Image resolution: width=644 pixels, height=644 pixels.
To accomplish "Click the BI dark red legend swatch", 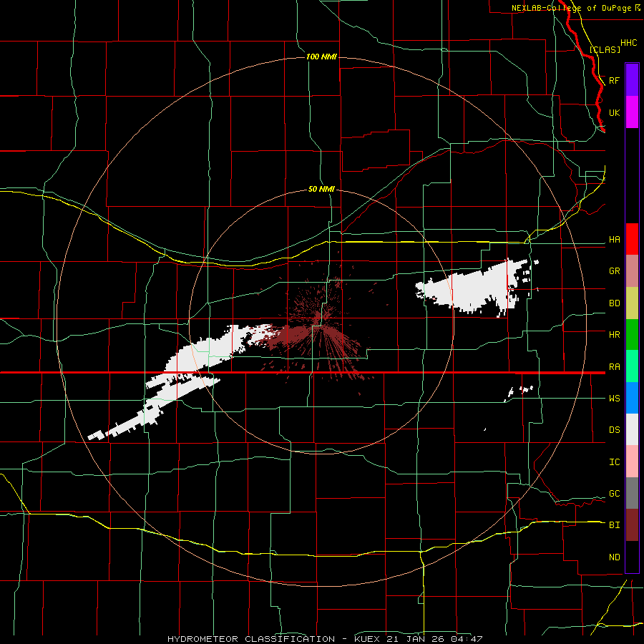I will coord(632,525).
